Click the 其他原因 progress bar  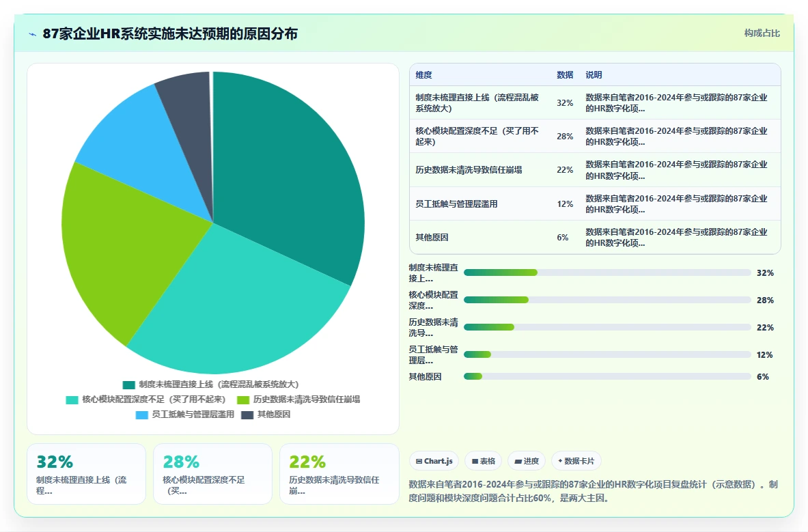[607, 376]
